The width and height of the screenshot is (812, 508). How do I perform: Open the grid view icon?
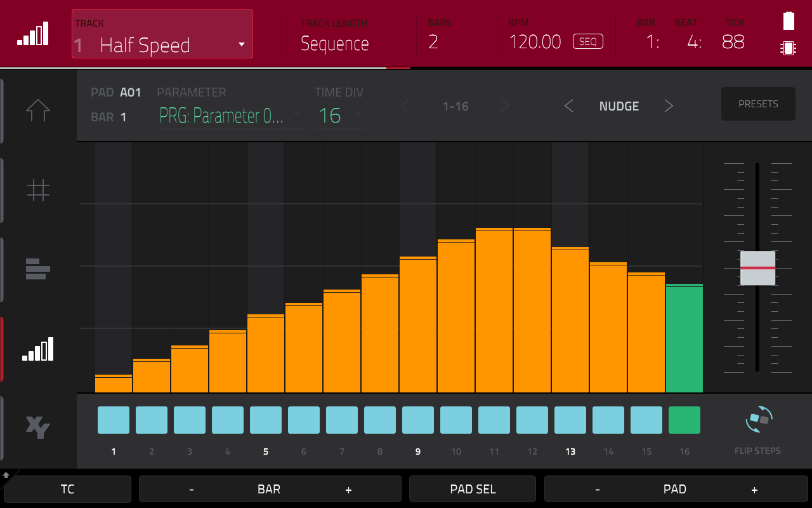(38, 190)
